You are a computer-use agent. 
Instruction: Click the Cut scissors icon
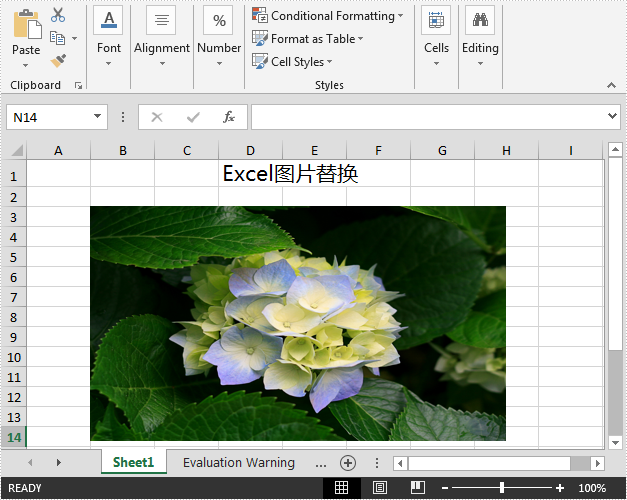click(x=58, y=15)
